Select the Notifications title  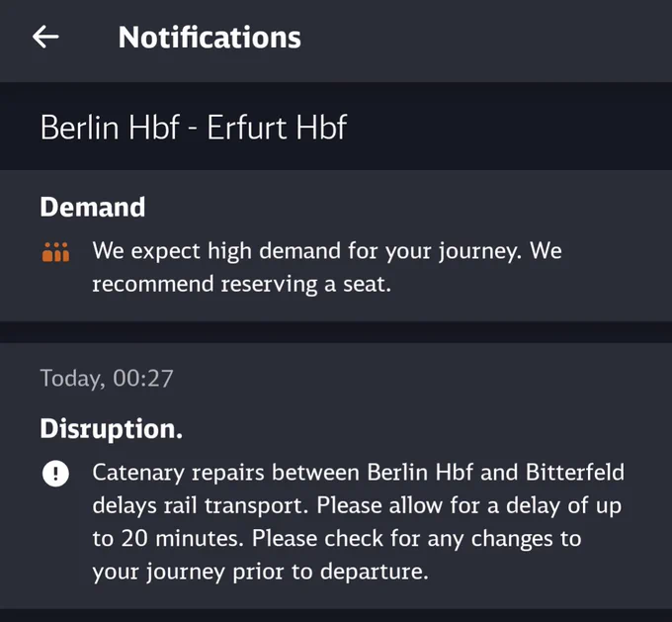pos(210,38)
